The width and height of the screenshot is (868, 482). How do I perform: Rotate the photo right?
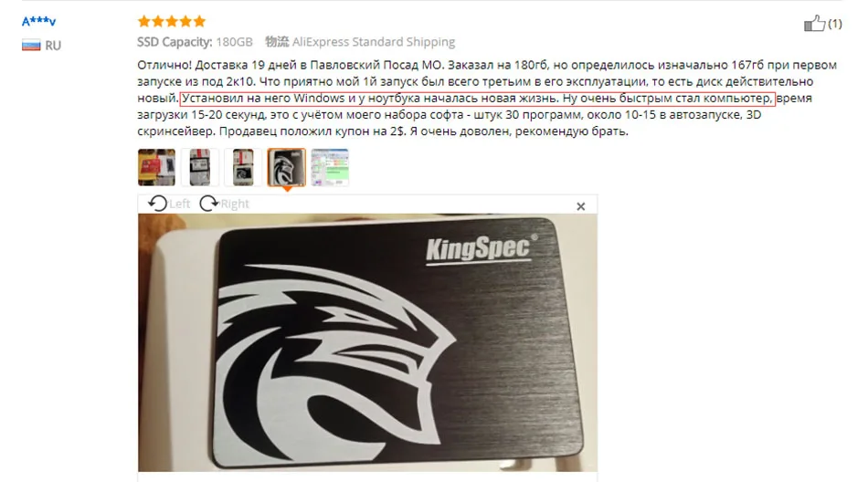[x=224, y=204]
